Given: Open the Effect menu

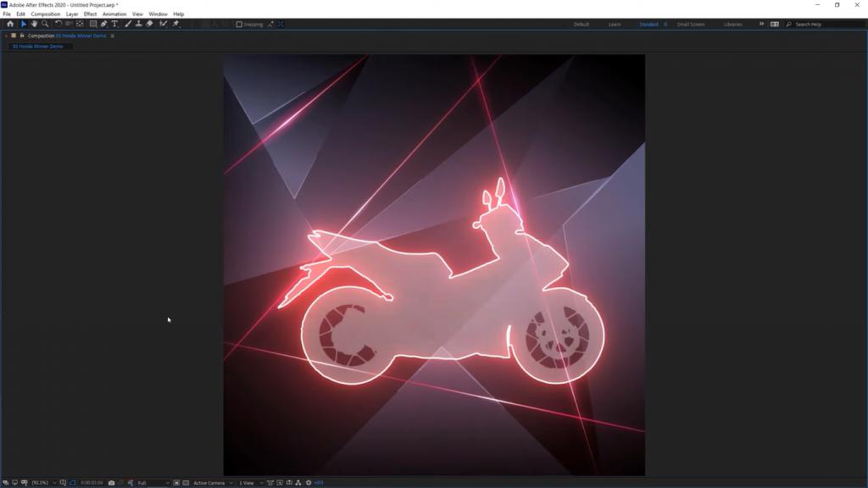Looking at the screenshot, I should 90,14.
